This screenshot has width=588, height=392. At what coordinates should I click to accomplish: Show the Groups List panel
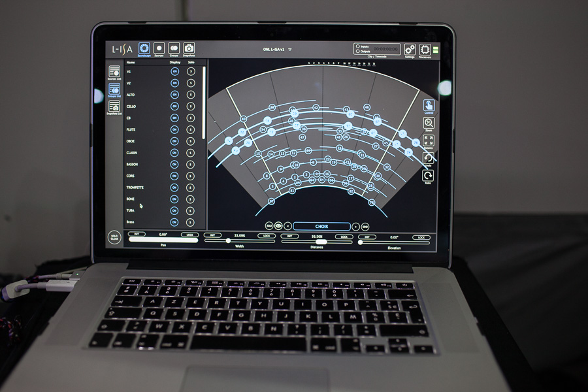(x=114, y=90)
